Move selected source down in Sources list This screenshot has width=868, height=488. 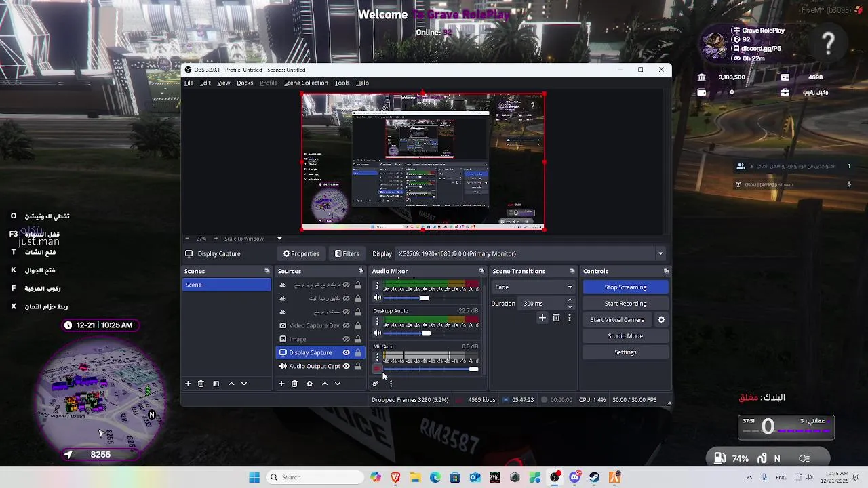pyautogui.click(x=338, y=384)
